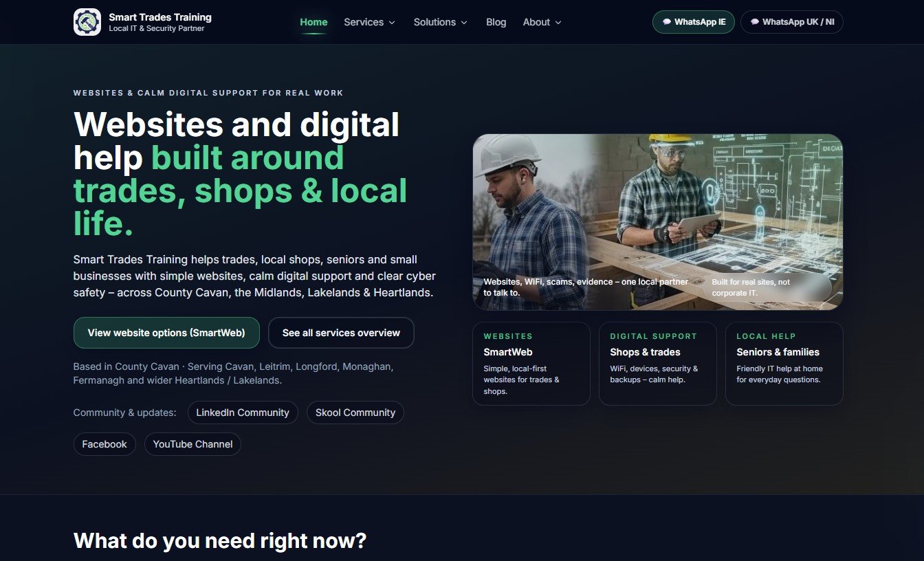
Task: Click the View website options (SmartWeb) button
Action: click(x=166, y=332)
